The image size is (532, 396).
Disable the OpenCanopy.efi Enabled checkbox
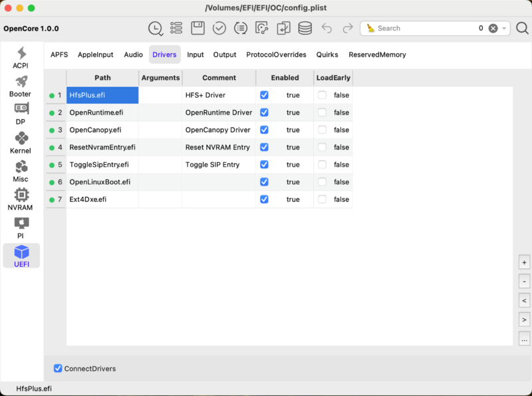pos(264,130)
